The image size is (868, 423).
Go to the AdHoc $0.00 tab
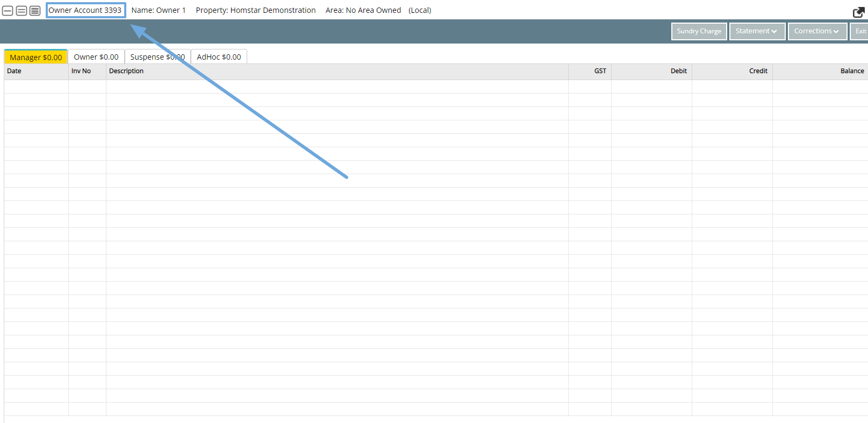[x=219, y=57]
